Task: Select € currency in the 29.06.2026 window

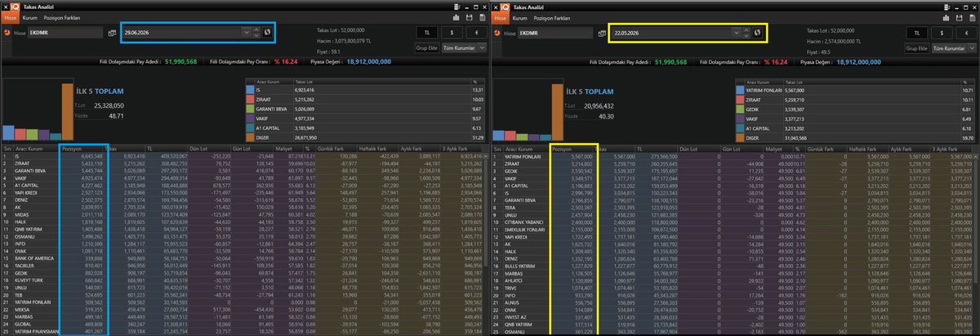Action: click(476, 33)
